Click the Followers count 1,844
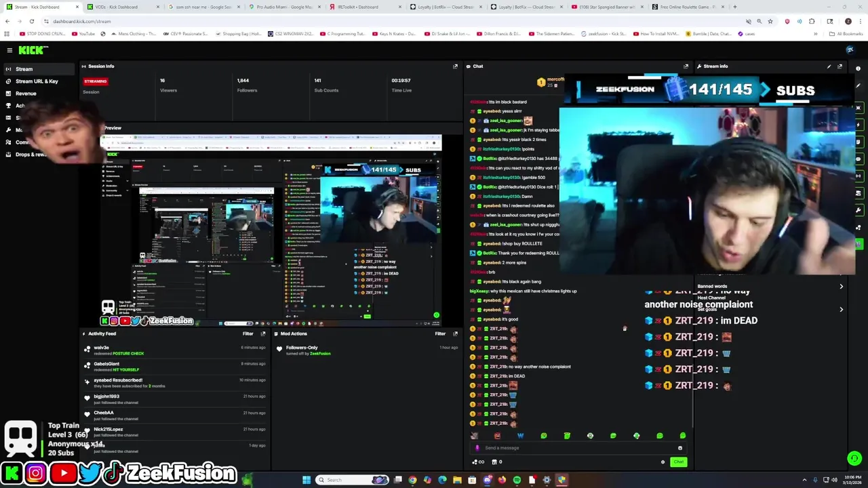The height and width of the screenshot is (488, 868). tap(247, 85)
